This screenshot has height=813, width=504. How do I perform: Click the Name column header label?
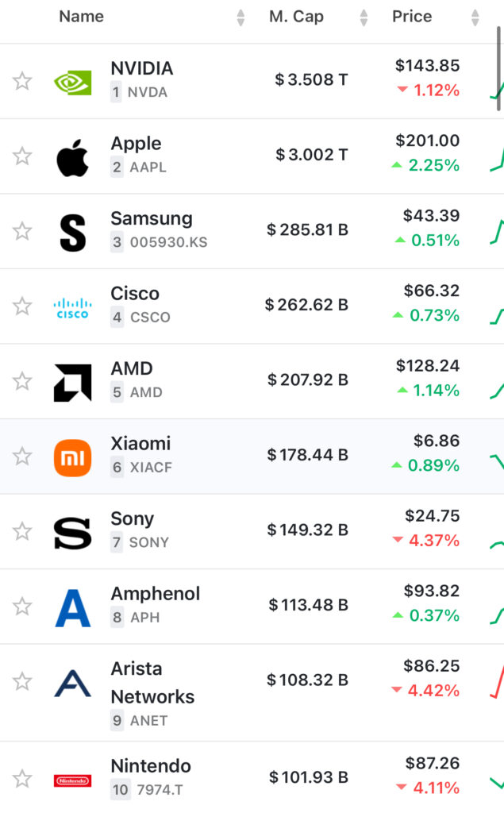coord(81,17)
